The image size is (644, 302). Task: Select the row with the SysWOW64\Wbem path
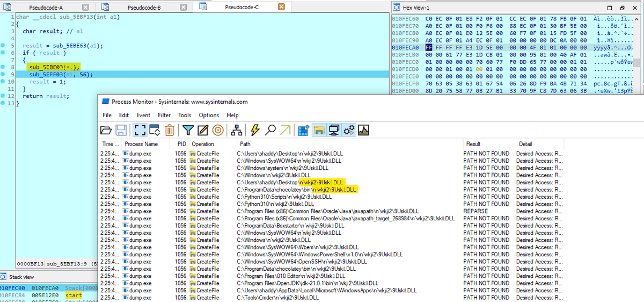332,247
